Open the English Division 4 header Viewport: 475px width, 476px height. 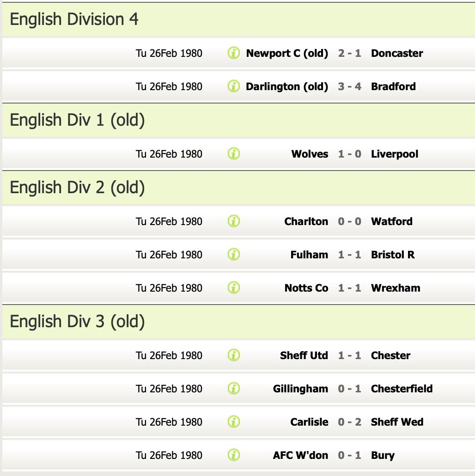(74, 19)
